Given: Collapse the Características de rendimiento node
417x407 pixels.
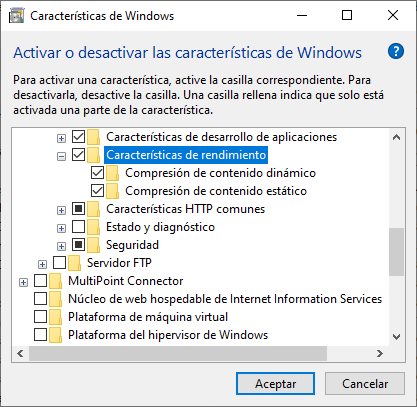Looking at the screenshot, I should [x=61, y=156].
